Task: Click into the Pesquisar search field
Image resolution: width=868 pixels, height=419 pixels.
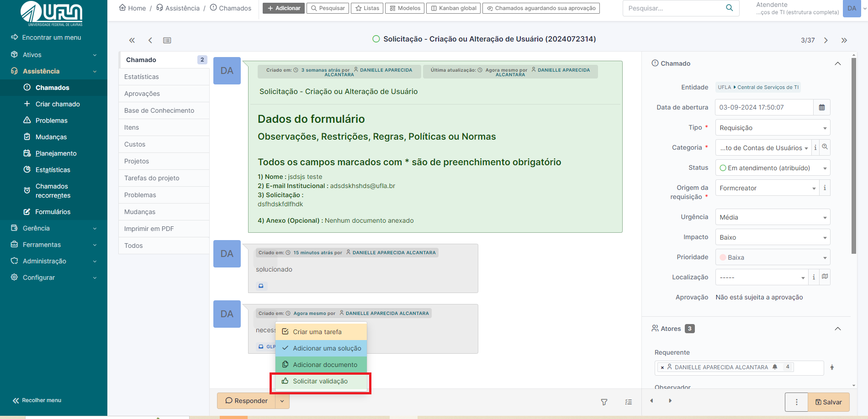Action: click(x=672, y=8)
